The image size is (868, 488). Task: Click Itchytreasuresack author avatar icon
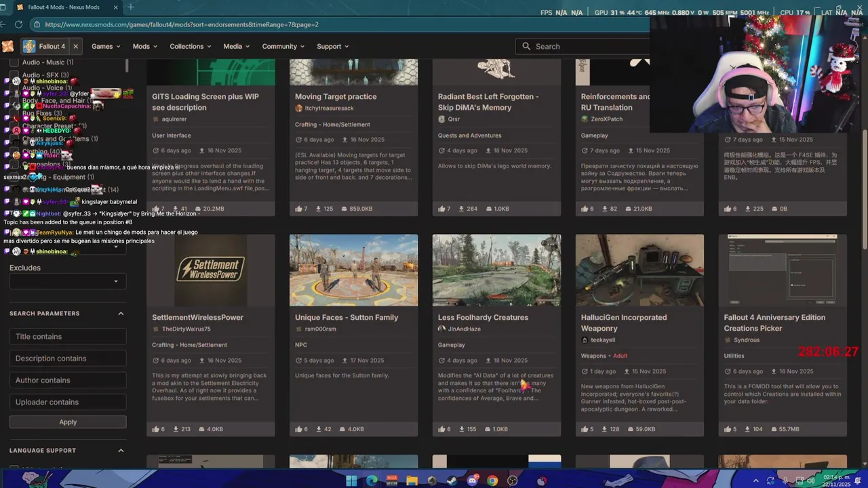pyautogui.click(x=299, y=108)
